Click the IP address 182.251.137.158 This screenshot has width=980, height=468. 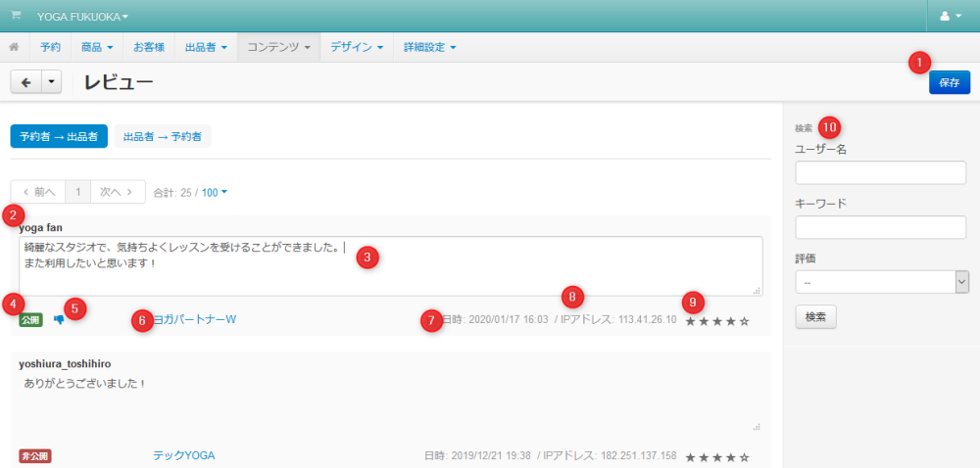coord(639,455)
